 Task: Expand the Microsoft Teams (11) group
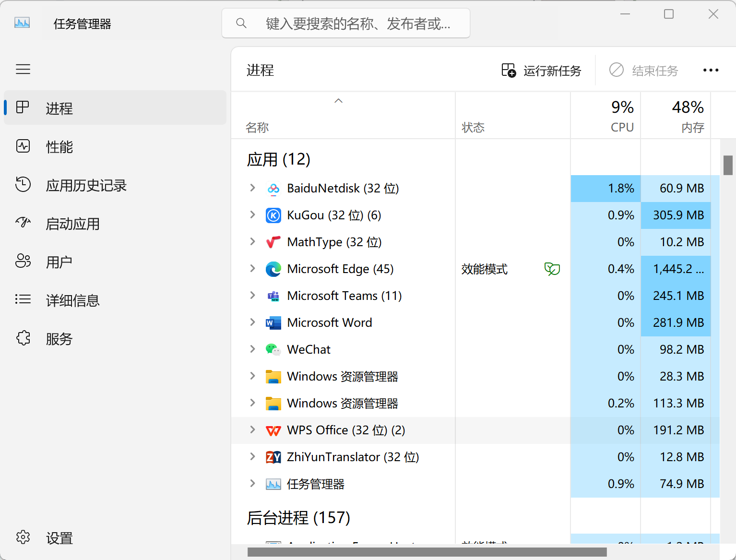252,295
